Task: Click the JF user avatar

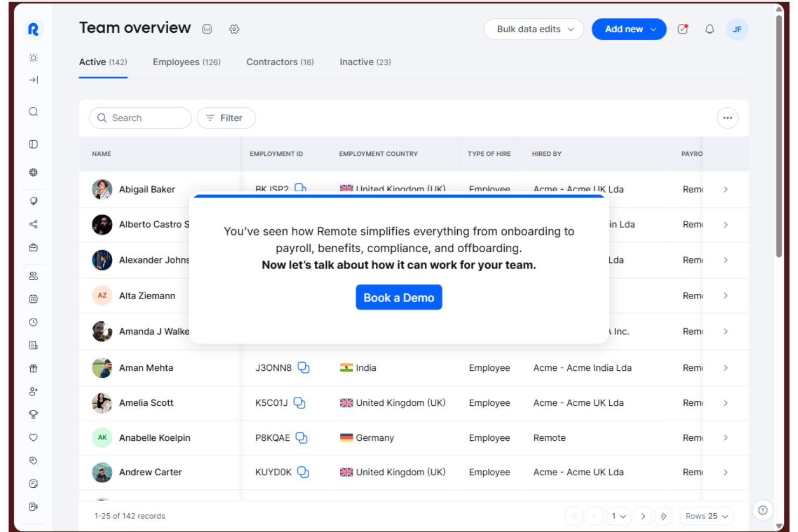Action: (737, 29)
